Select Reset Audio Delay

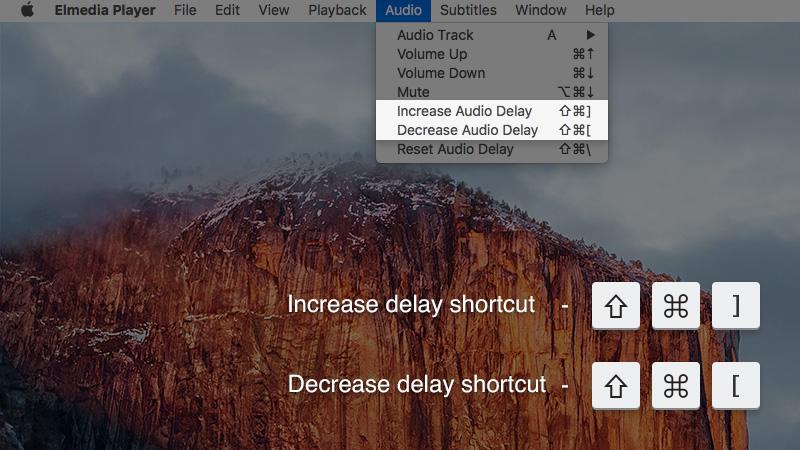[x=492, y=149]
